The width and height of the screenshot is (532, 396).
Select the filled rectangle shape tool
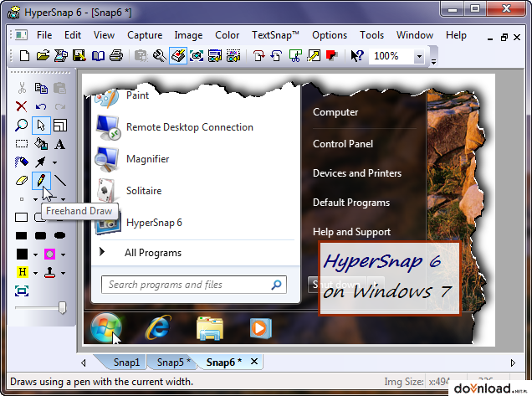coord(22,235)
